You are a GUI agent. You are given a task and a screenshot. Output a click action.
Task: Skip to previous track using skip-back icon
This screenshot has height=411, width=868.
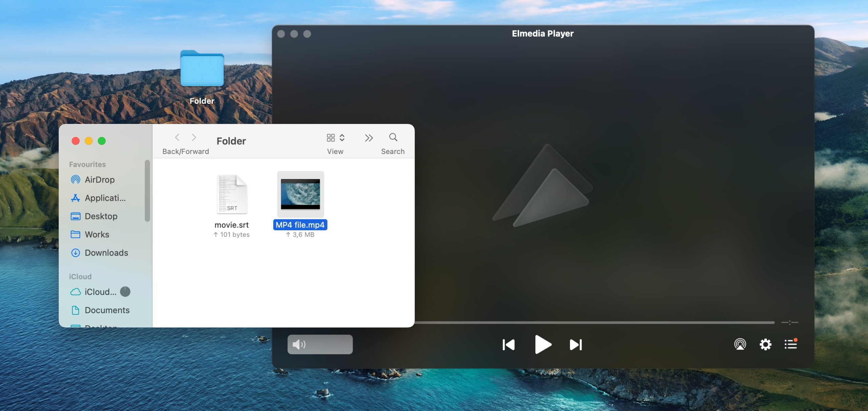click(x=508, y=344)
